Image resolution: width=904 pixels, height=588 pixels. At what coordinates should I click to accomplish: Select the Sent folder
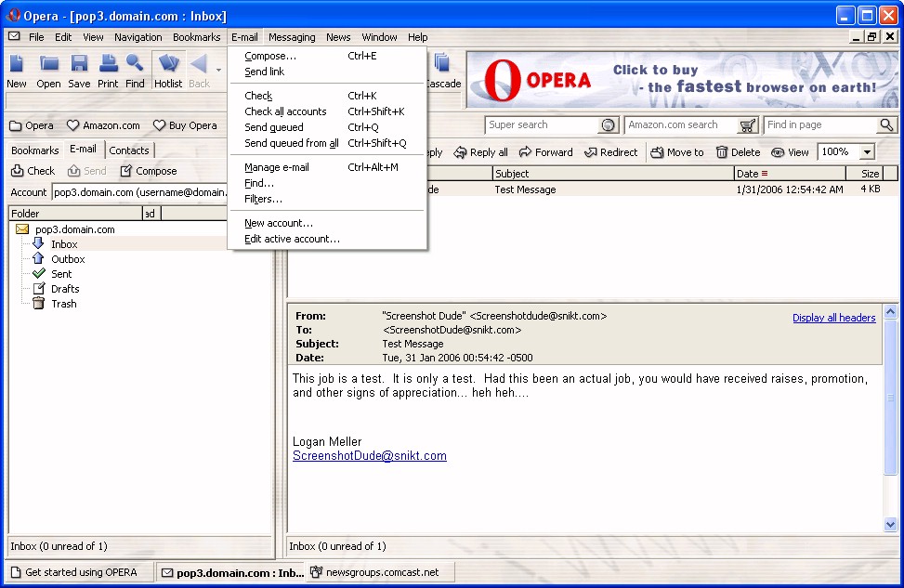(x=61, y=274)
